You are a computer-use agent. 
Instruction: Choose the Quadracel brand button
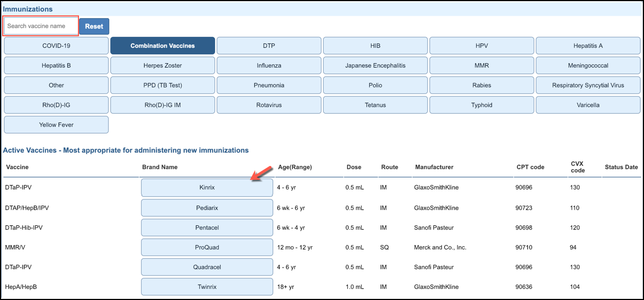coord(207,267)
